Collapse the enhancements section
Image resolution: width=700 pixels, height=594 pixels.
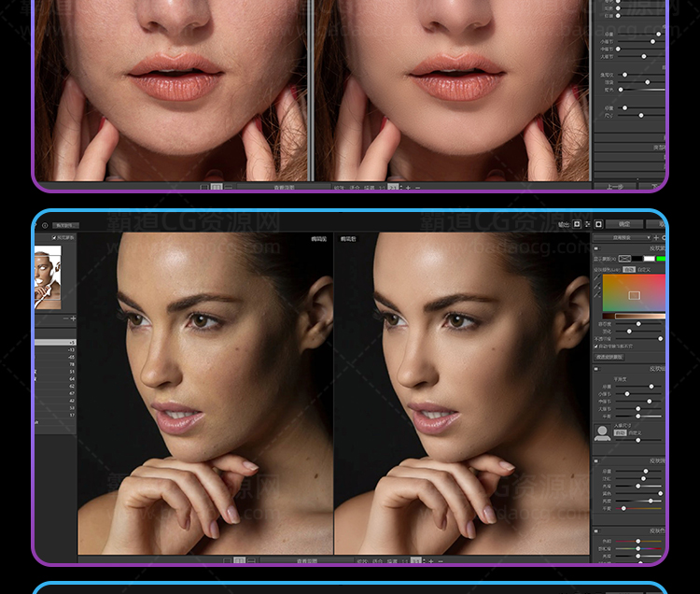click(596, 460)
